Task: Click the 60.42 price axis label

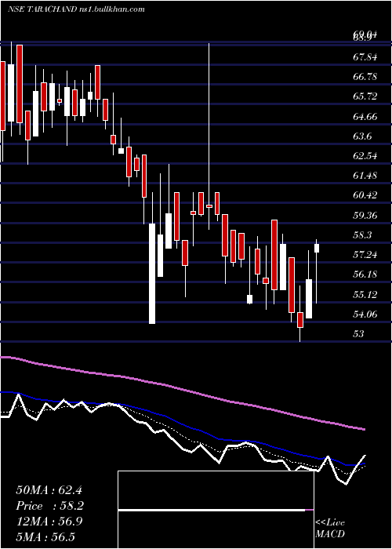Action: (365, 195)
